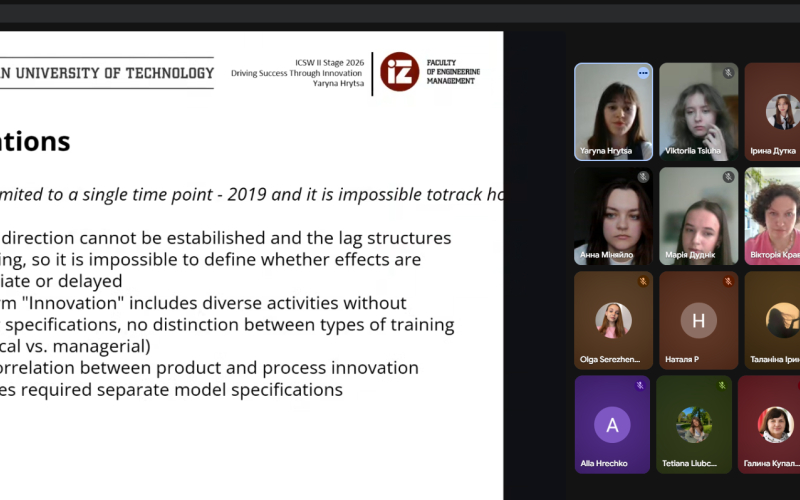The image size is (800, 500).
Task: Select Галина Купал's participant tile
Action: click(x=770, y=425)
